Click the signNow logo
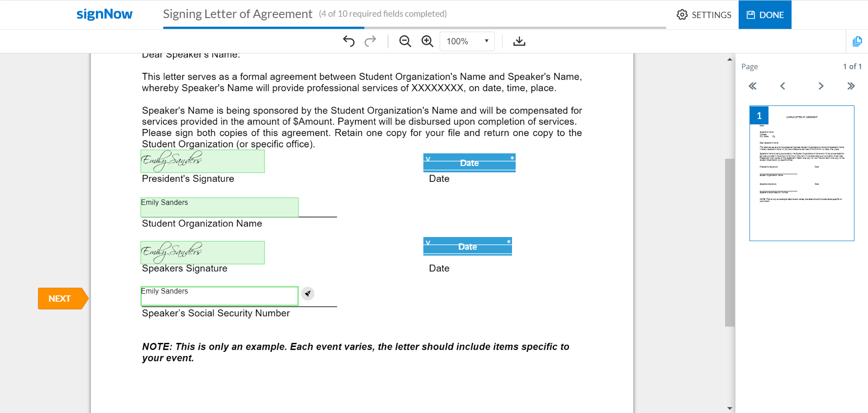This screenshot has width=868, height=413. [104, 14]
